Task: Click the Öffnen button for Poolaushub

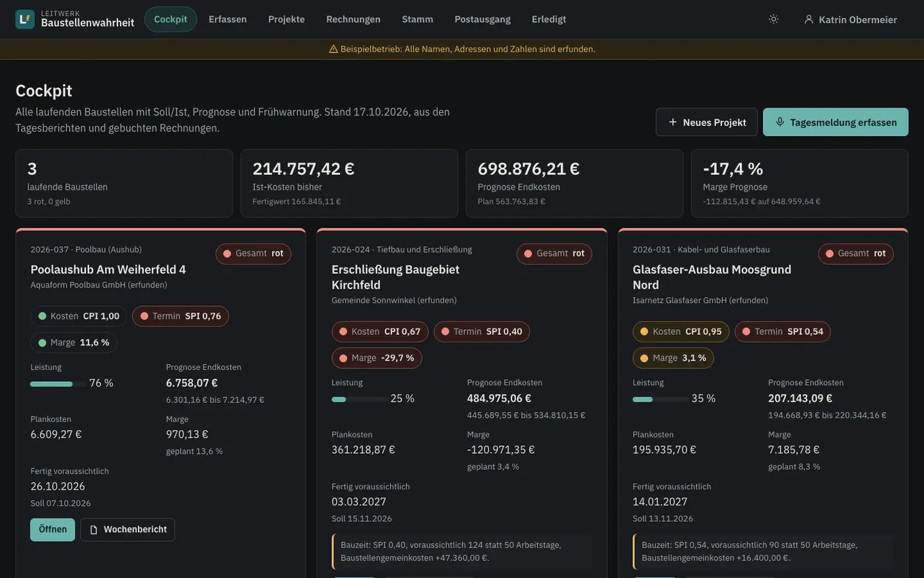Action: click(x=53, y=530)
